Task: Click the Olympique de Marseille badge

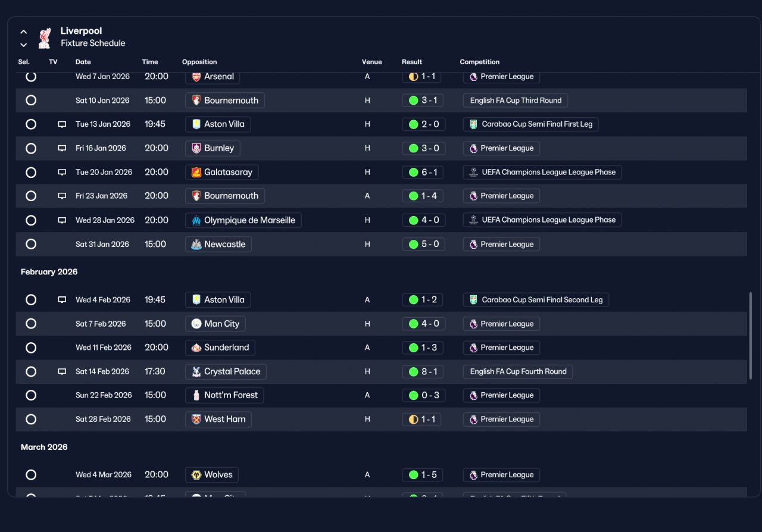Action: tap(196, 220)
